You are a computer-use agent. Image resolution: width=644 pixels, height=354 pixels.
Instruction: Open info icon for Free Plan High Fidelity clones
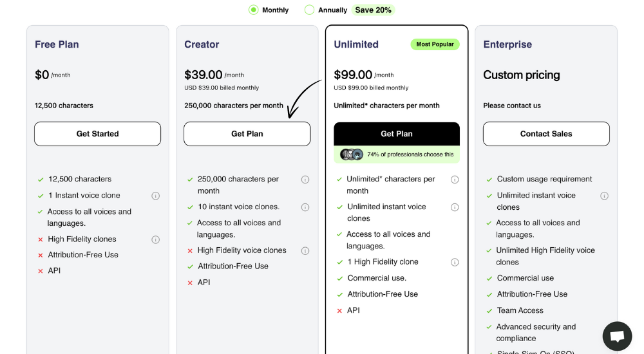tap(155, 239)
